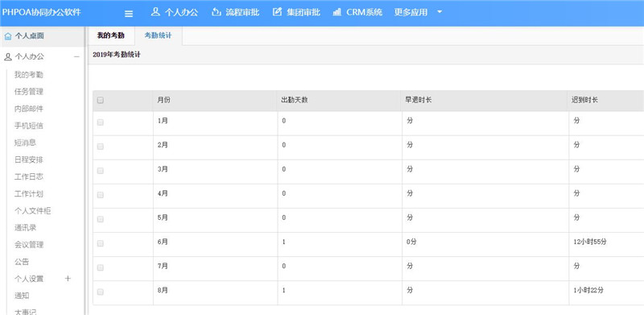The height and width of the screenshot is (315, 644).
Task: Open 任务管理 in the sidebar
Action: (x=29, y=92)
